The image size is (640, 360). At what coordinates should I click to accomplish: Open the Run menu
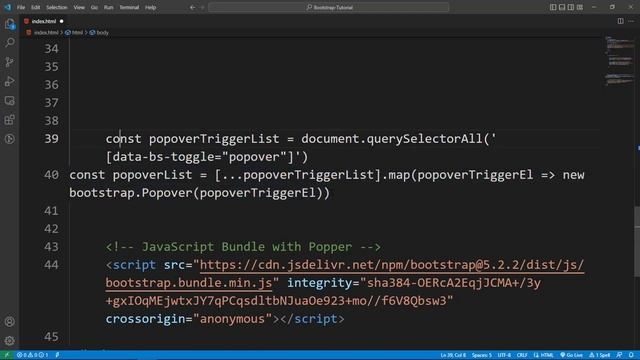pyautogui.click(x=108, y=7)
